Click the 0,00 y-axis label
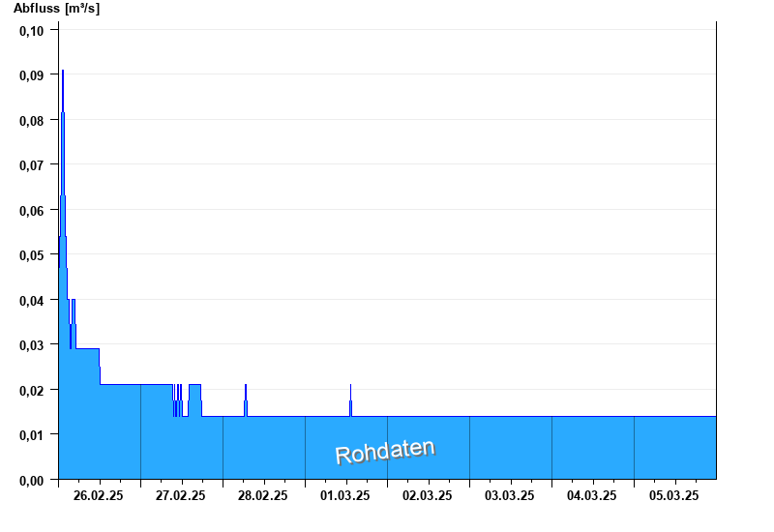 coord(32,481)
